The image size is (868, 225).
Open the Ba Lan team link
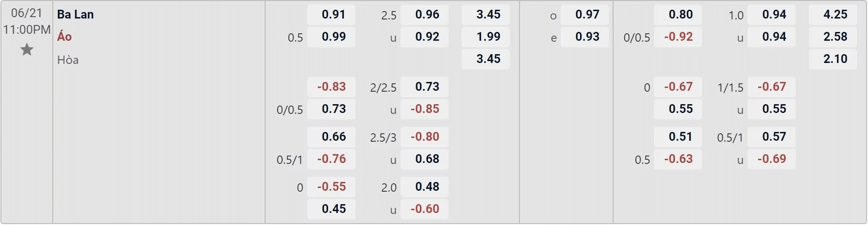(x=76, y=14)
